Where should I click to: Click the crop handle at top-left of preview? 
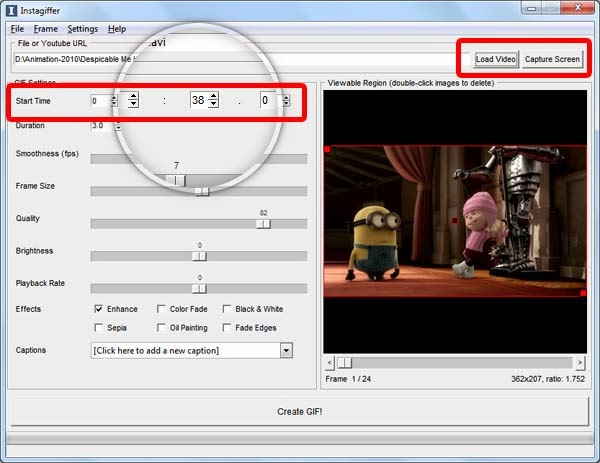pos(327,149)
